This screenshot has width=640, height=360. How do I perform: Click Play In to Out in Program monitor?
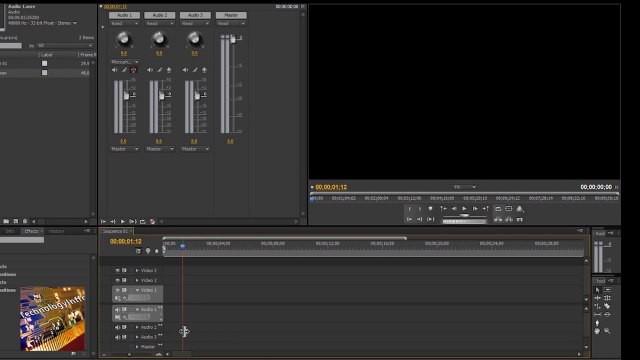coord(430,219)
